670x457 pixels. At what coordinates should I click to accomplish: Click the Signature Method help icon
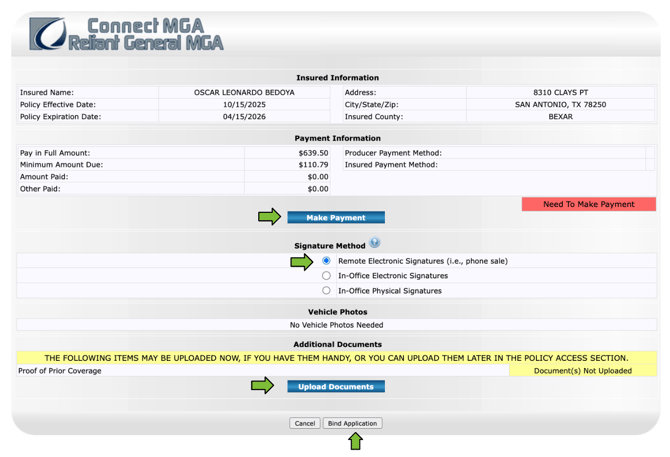(x=375, y=243)
